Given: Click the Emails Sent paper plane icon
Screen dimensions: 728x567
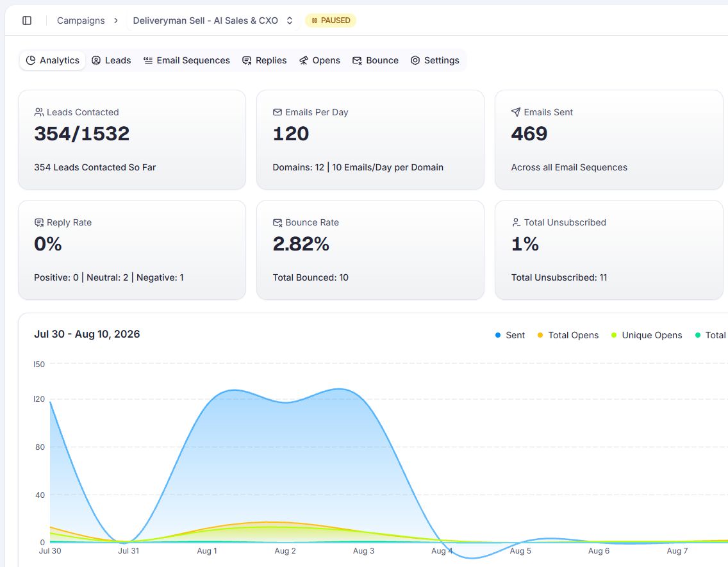Looking at the screenshot, I should [516, 112].
